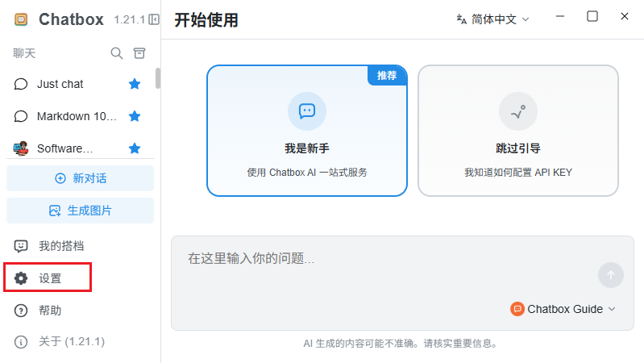Click 我知道如何配置 API KEY text
644x363 pixels.
pos(518,173)
